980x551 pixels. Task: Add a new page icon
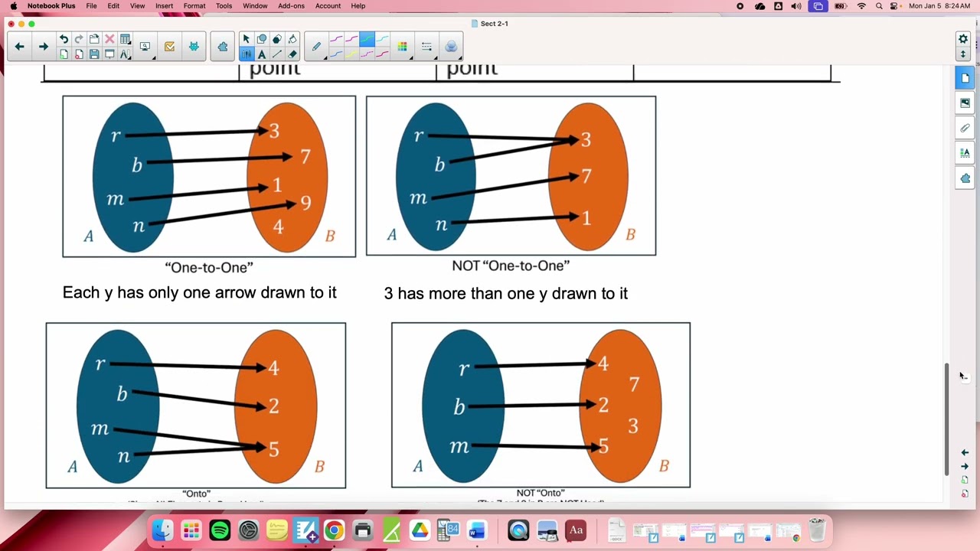[x=64, y=54]
